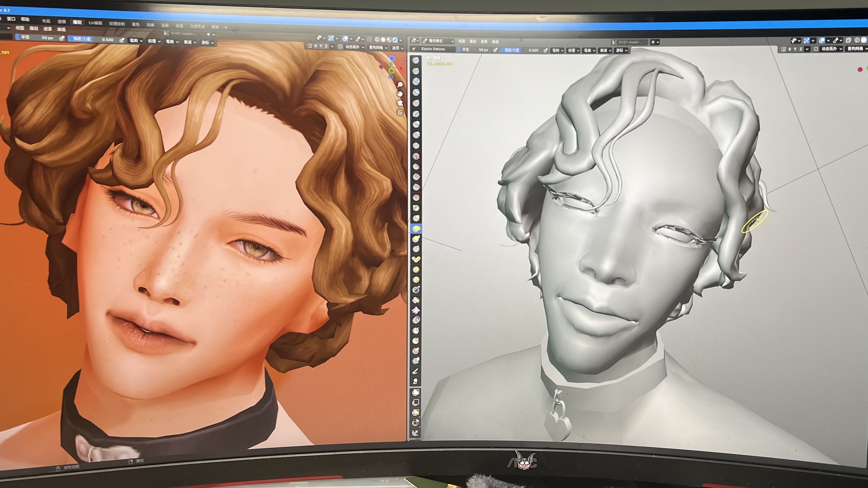
Task: Toggle Z symmetry in left viewport header
Action: pos(327,46)
